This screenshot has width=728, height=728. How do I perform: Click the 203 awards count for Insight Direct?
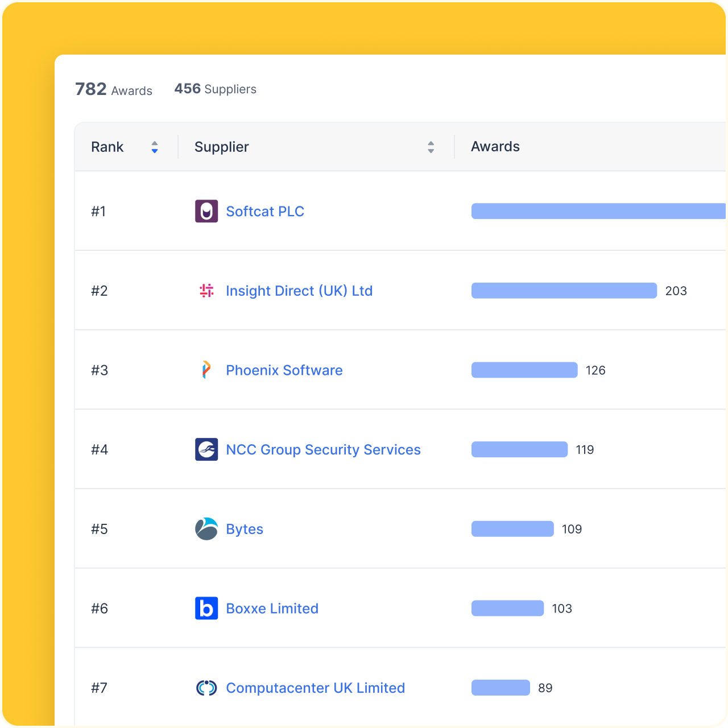(676, 291)
